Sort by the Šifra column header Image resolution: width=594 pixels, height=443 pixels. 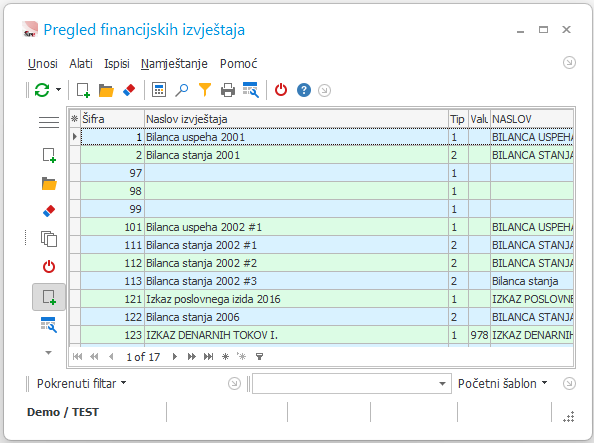point(113,119)
